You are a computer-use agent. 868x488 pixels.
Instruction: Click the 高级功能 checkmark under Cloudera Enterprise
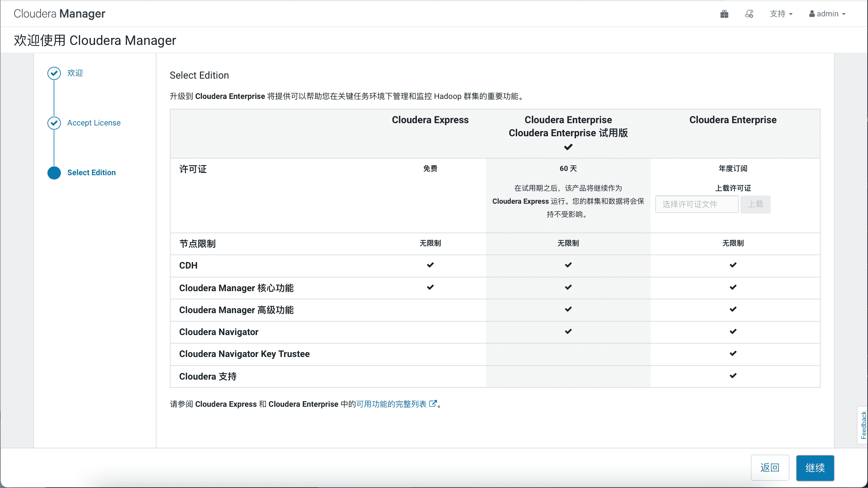pyautogui.click(x=733, y=309)
